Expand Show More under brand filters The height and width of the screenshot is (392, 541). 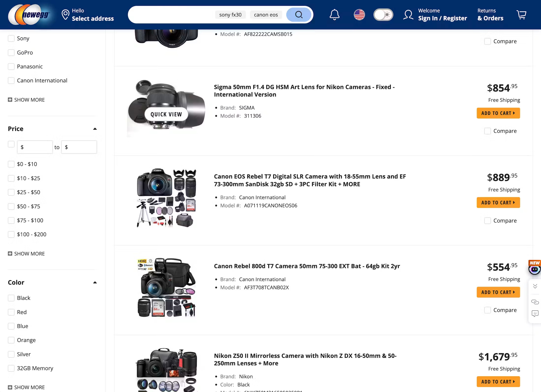pos(26,100)
